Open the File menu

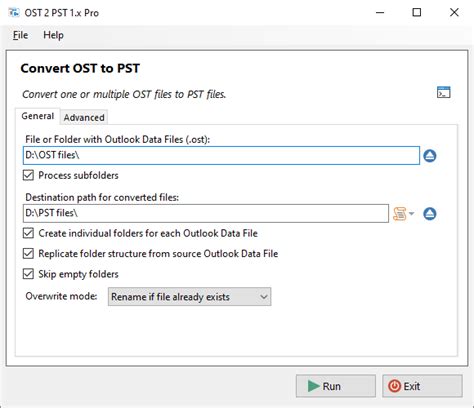pos(20,35)
